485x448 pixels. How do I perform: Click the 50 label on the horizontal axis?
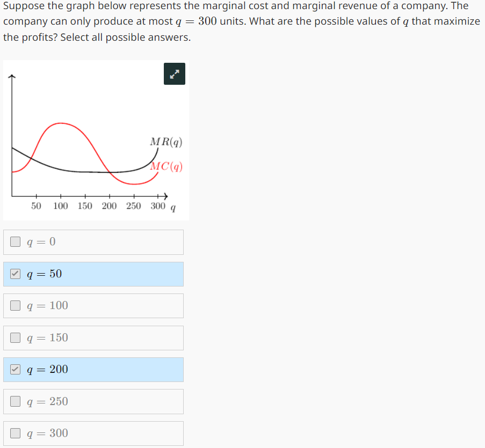pyautogui.click(x=35, y=205)
